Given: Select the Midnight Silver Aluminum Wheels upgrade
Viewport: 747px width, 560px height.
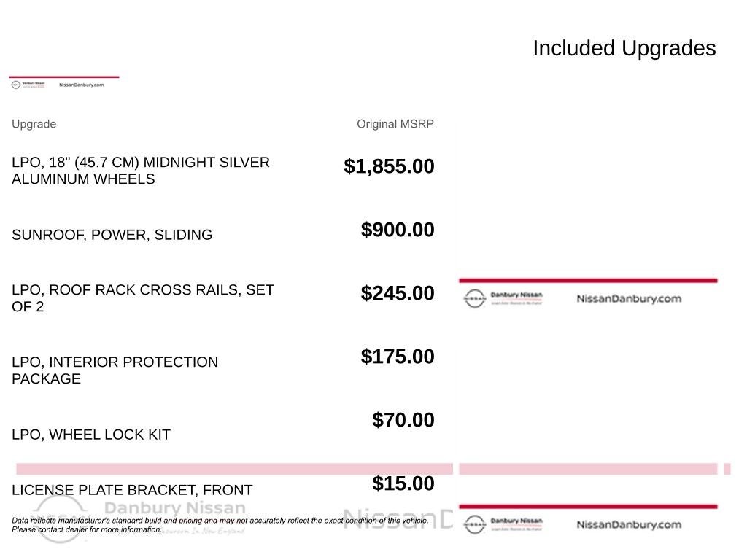Looking at the screenshot, I should pyautogui.click(x=141, y=171).
